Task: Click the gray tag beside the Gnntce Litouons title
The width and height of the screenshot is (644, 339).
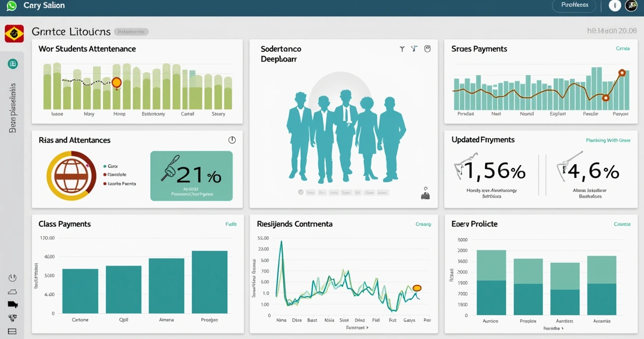Action: 131,32
